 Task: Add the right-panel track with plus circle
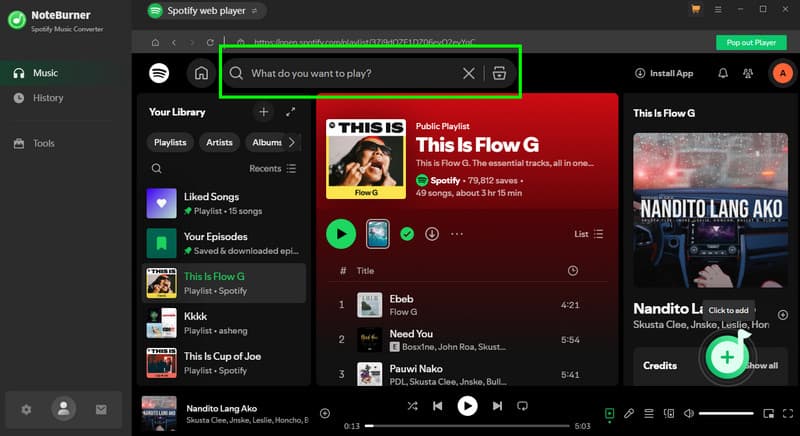(x=783, y=315)
